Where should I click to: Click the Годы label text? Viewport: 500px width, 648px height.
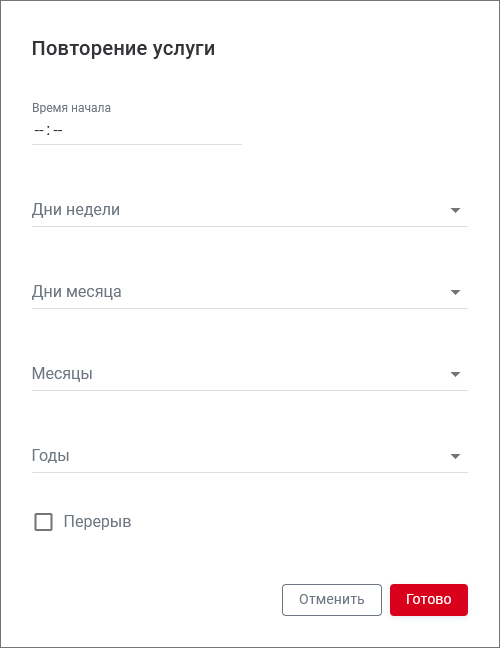[50, 456]
